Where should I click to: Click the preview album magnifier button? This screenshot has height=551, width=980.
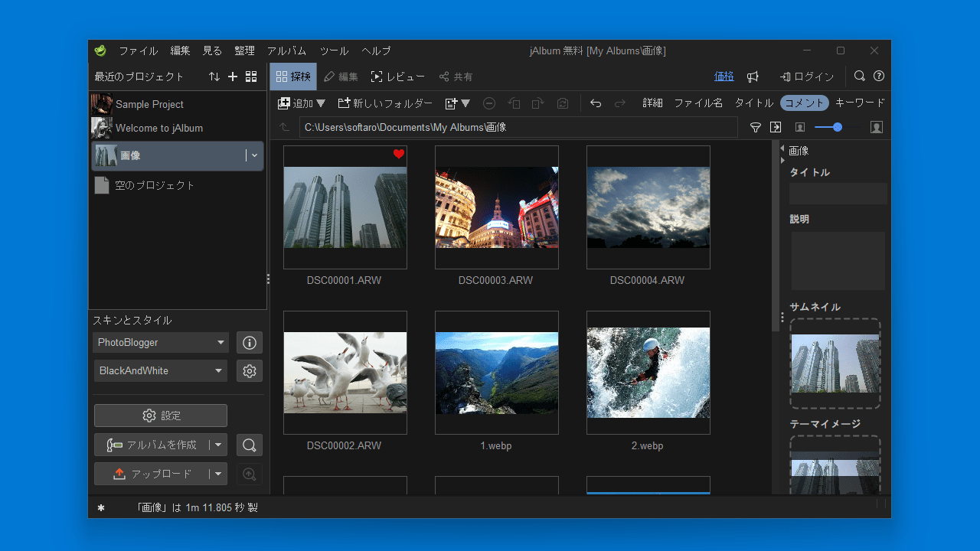tap(250, 445)
